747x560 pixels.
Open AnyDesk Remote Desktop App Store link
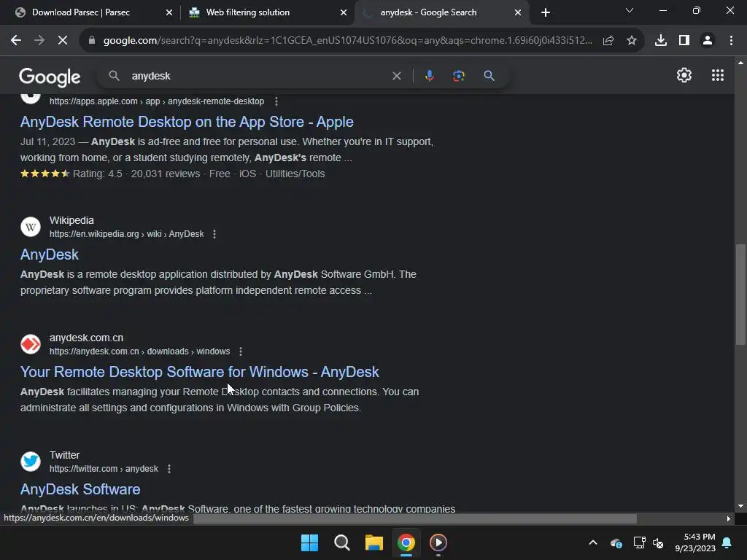(187, 122)
